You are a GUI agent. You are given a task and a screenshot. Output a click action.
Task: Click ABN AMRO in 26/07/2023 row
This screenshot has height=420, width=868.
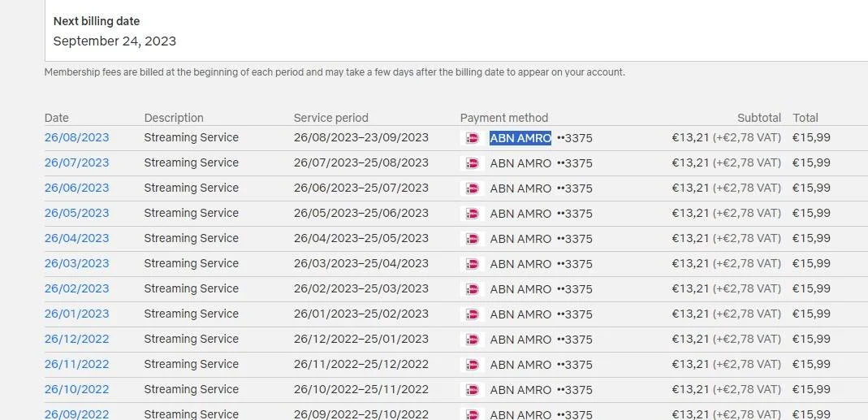tap(520, 163)
